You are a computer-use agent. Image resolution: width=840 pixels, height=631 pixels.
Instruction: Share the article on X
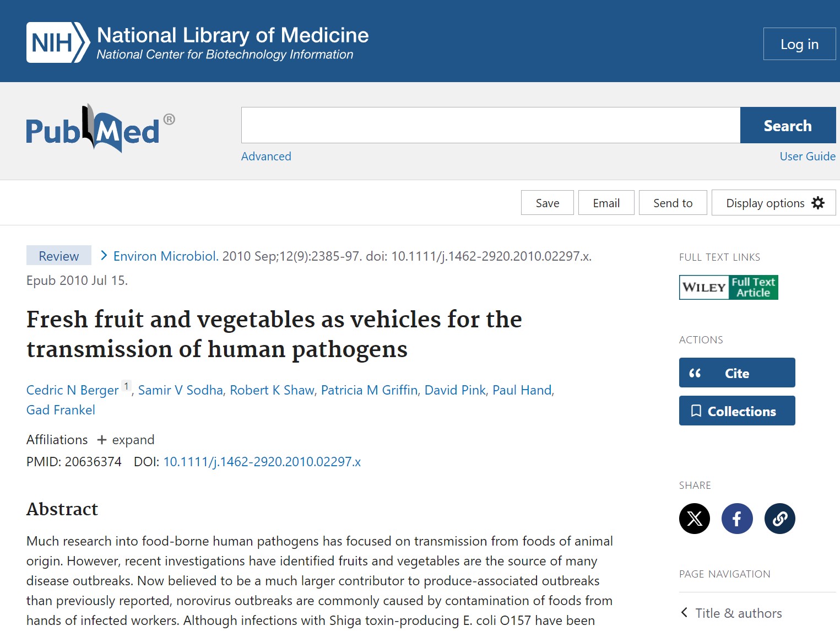click(x=695, y=518)
